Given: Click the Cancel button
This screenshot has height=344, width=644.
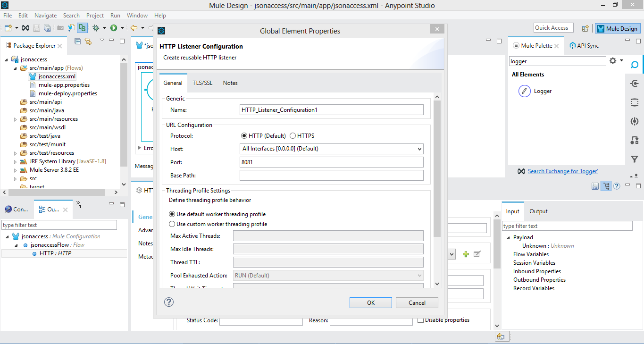Looking at the screenshot, I should pyautogui.click(x=417, y=303).
